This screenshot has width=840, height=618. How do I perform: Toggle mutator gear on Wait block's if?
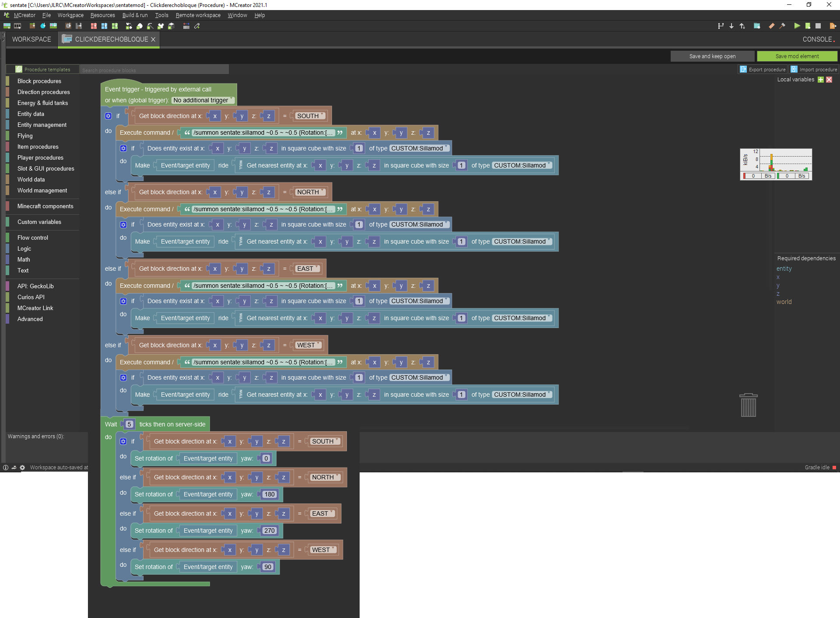123,441
